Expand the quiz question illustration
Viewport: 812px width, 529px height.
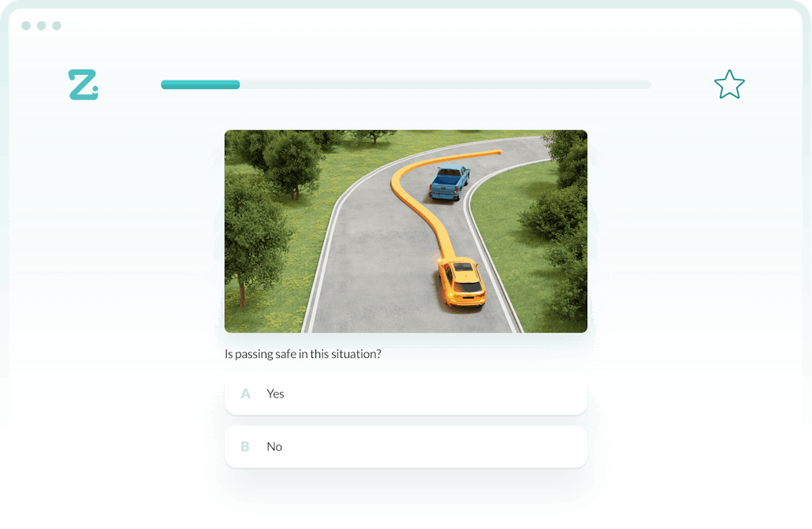click(405, 230)
